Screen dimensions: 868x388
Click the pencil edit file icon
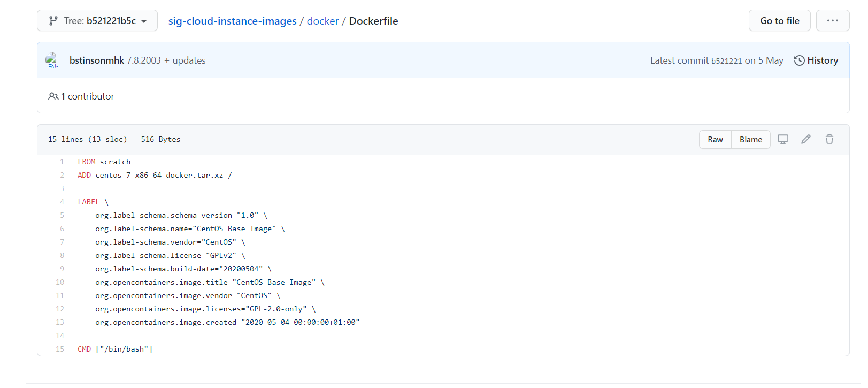point(806,140)
